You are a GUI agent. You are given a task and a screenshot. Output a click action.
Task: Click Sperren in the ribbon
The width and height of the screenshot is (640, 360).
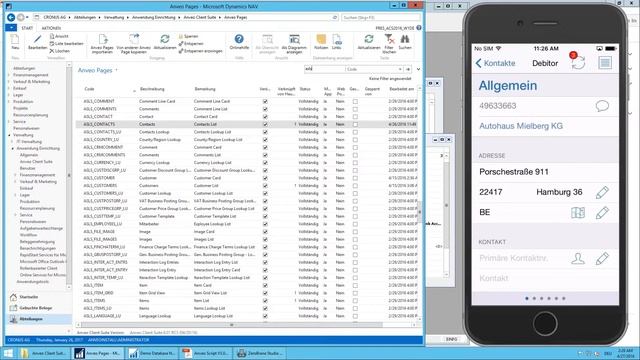tap(189, 36)
